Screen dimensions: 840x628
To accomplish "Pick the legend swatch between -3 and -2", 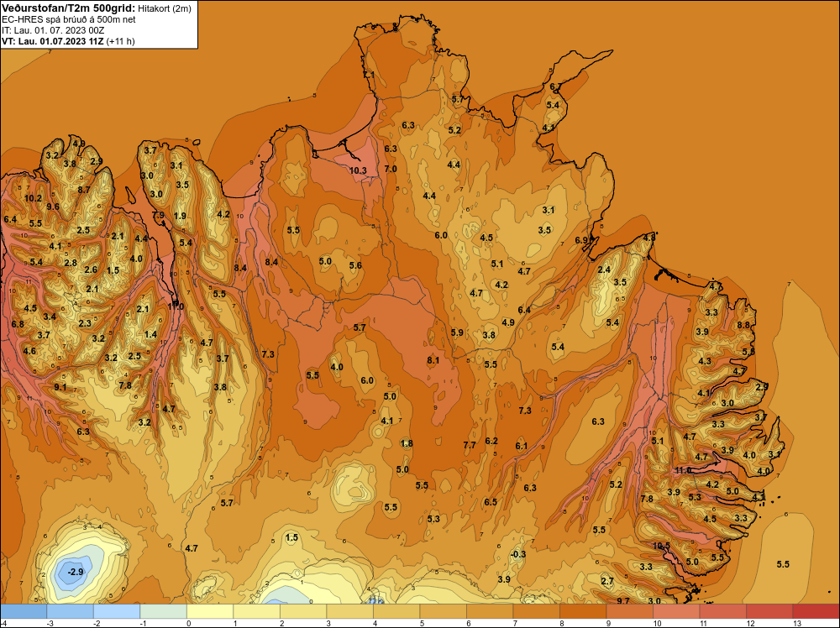I will click(x=71, y=611).
